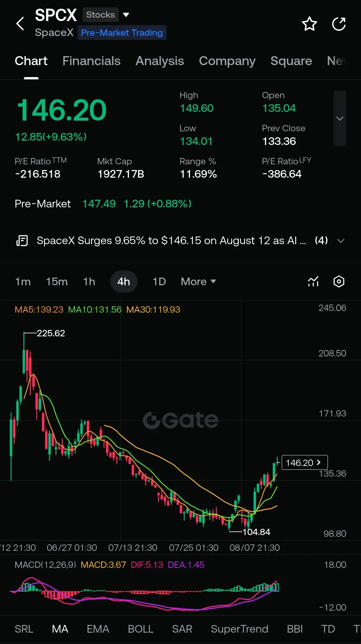Tap the P/E Ratio TTM value -216.518
Screen dimensions: 361x644
tap(38, 174)
